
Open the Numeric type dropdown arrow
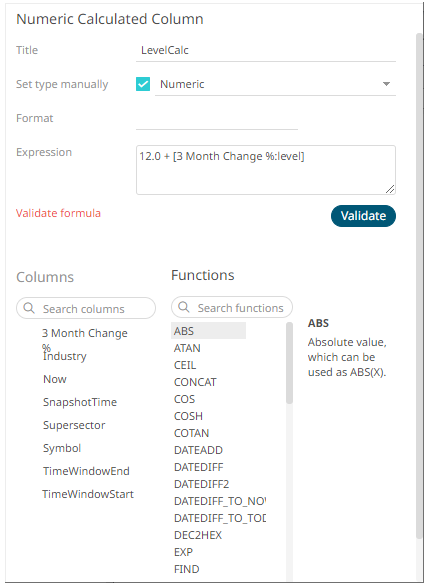(386, 84)
